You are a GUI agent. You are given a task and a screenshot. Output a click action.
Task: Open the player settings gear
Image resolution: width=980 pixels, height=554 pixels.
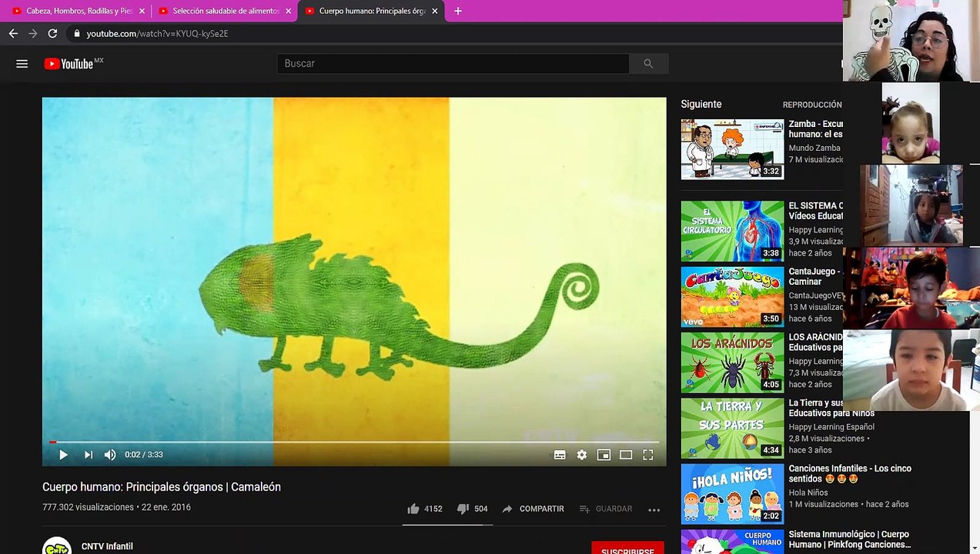pyautogui.click(x=582, y=455)
